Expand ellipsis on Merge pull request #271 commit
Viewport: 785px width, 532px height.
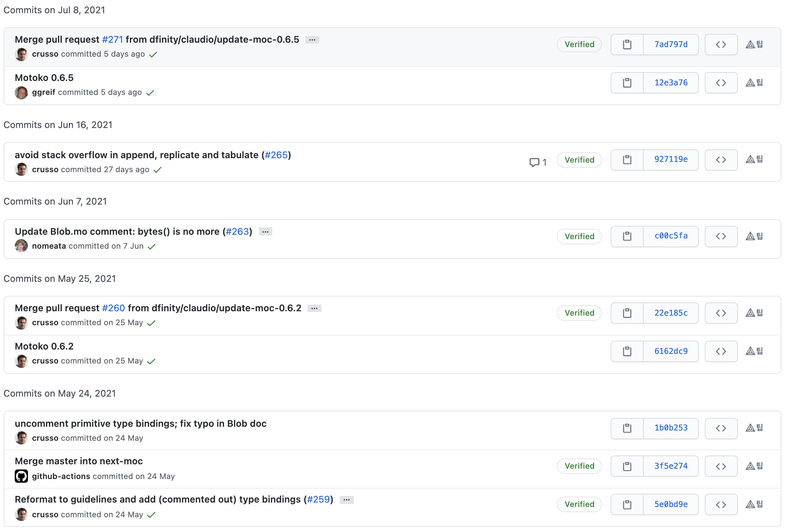(x=312, y=40)
